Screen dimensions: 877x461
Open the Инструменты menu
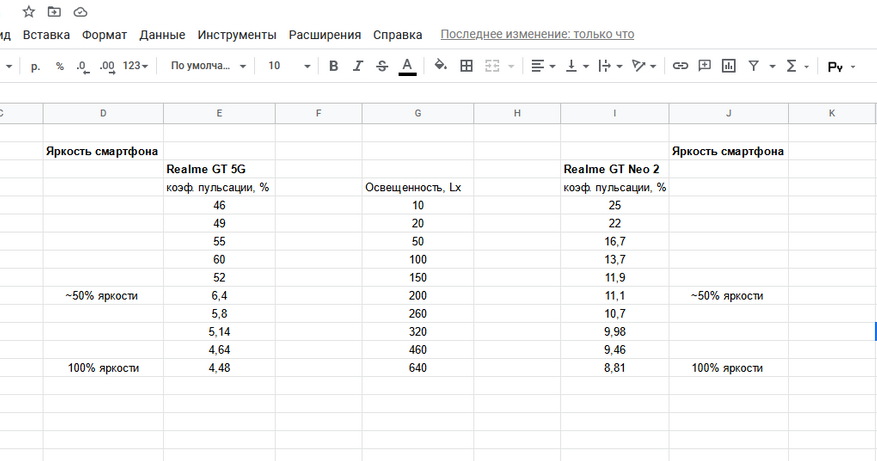(237, 35)
